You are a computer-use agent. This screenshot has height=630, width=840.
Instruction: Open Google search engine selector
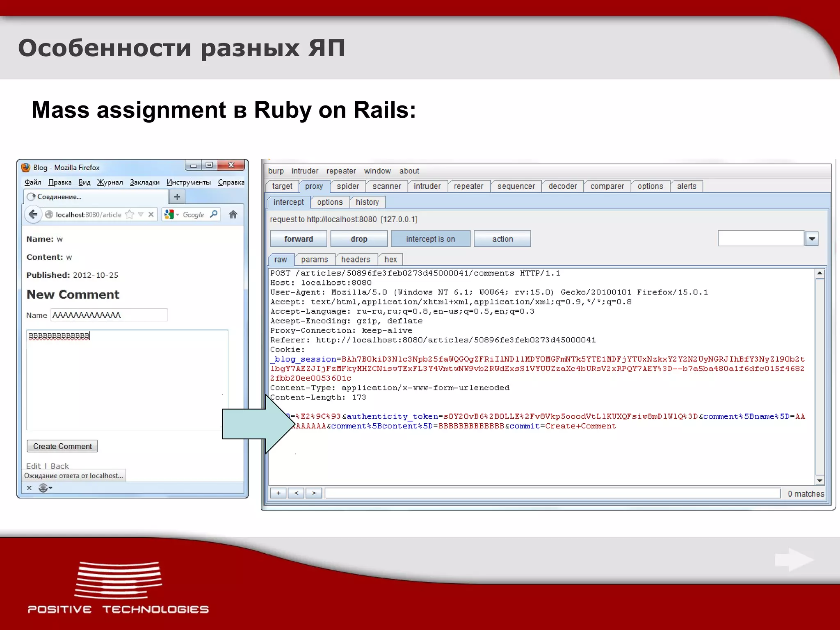tap(171, 214)
